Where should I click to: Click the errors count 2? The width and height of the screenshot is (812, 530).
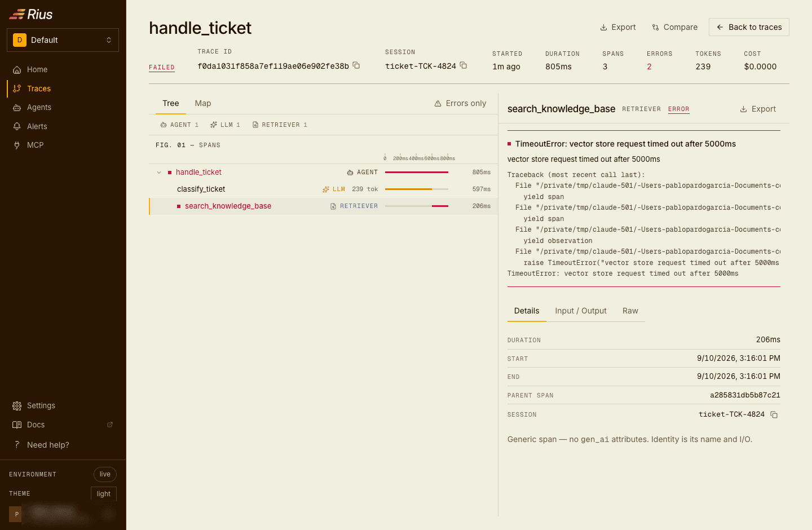(649, 67)
